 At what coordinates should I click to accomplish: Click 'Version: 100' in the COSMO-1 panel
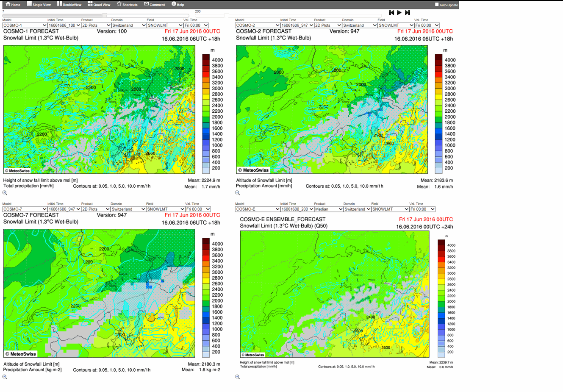point(112,31)
